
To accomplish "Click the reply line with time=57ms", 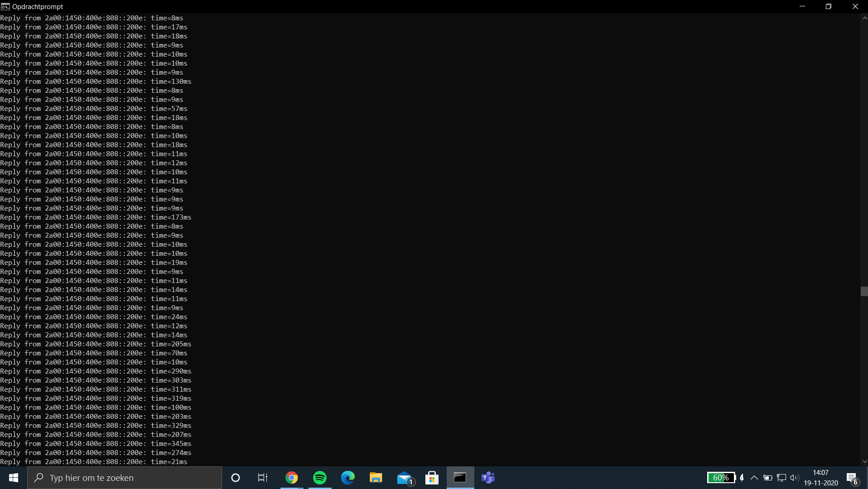I will 94,109.
